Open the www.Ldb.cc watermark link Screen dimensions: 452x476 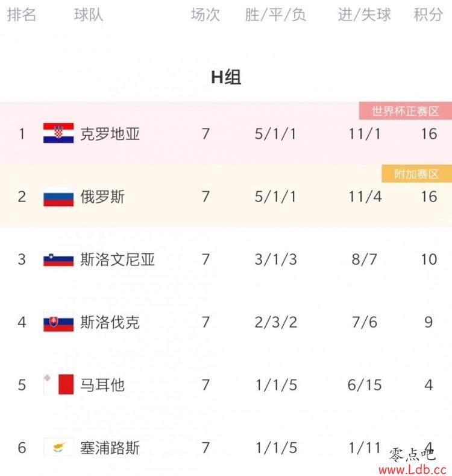(x=413, y=469)
